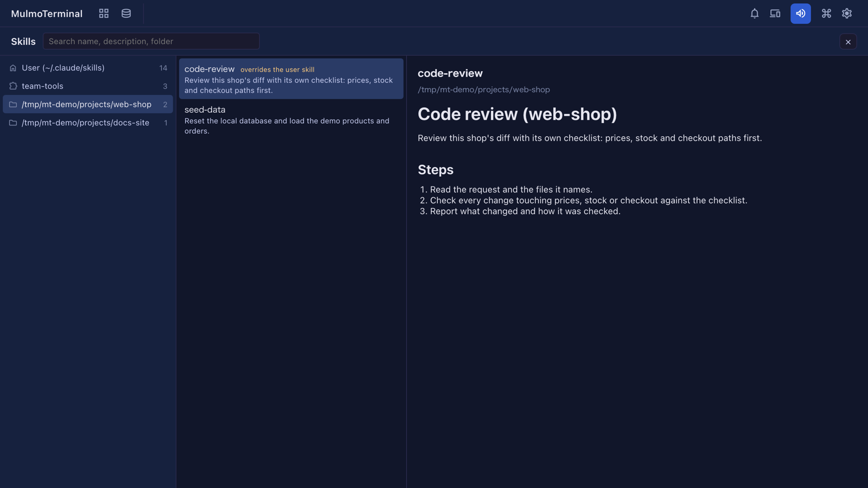
Task: Toggle the sound speaker button
Action: [x=800, y=14]
